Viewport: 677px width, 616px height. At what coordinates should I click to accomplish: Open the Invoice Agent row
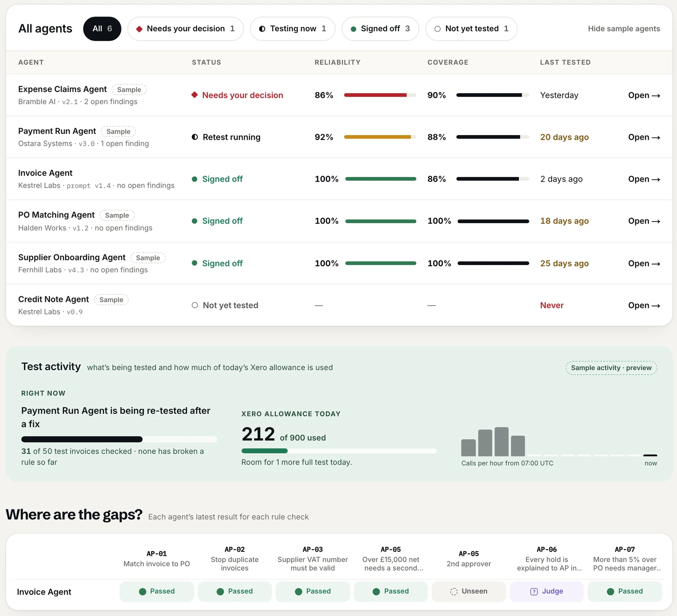pyautogui.click(x=644, y=179)
